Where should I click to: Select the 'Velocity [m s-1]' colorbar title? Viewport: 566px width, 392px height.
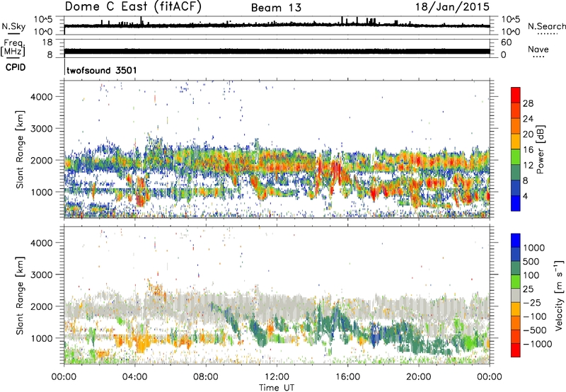point(559,295)
